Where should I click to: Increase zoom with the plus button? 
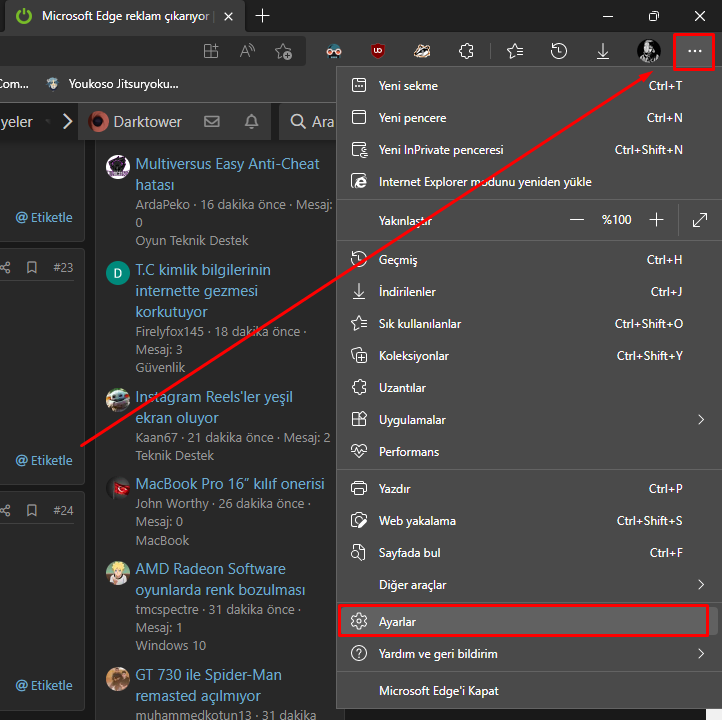(656, 220)
